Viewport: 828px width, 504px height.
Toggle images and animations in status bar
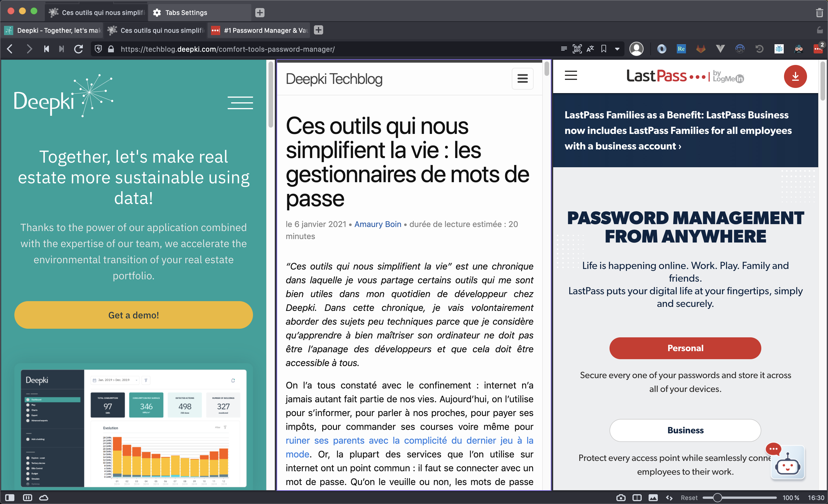(653, 497)
